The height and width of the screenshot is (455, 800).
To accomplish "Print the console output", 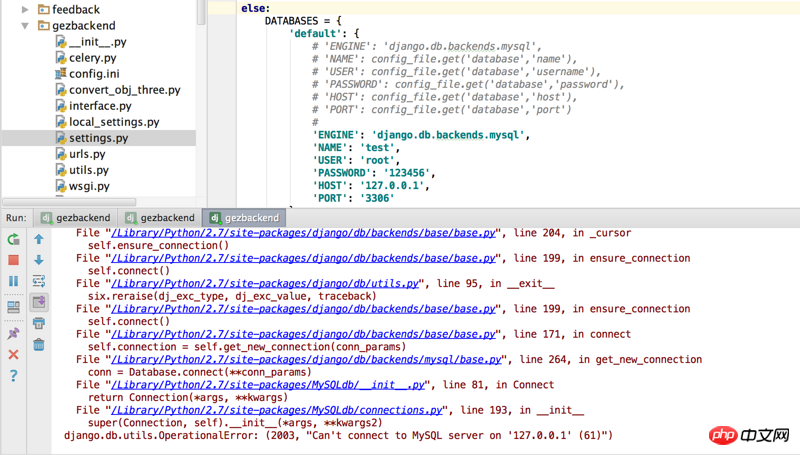I will (x=39, y=324).
